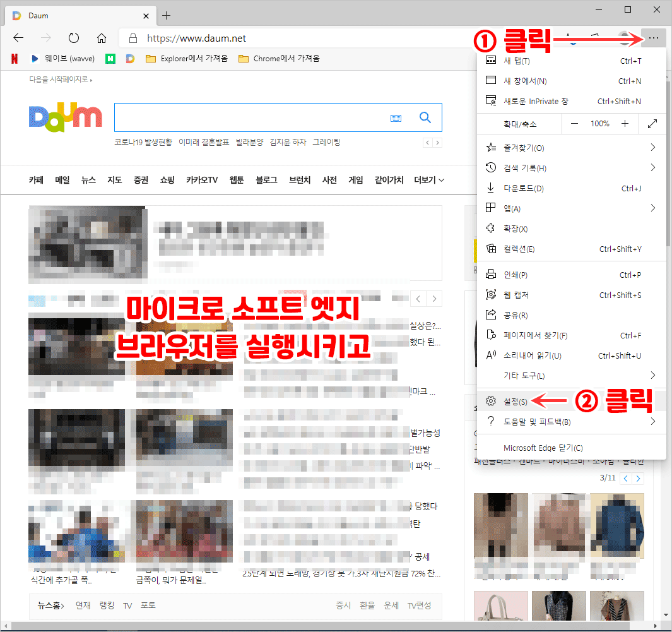Enter full screen via the expand arrows icon
Viewport: 672px width, 632px height.
(x=652, y=124)
